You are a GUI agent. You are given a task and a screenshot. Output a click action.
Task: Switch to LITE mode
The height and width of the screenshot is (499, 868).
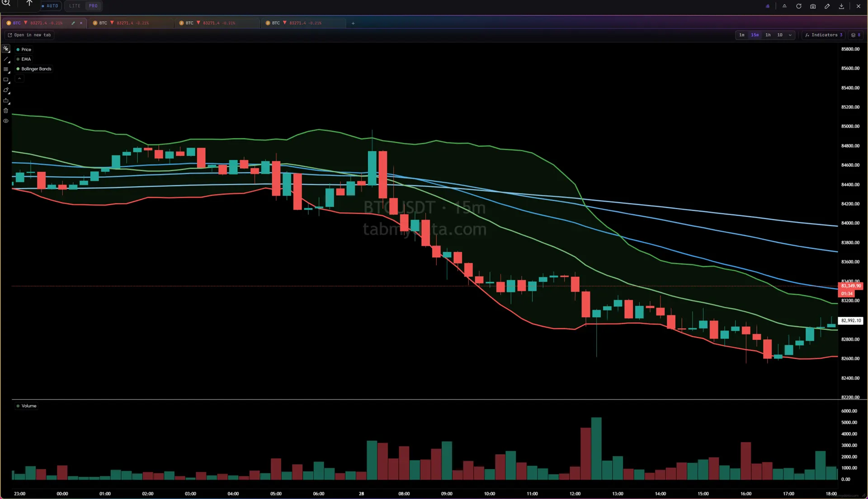coord(75,6)
